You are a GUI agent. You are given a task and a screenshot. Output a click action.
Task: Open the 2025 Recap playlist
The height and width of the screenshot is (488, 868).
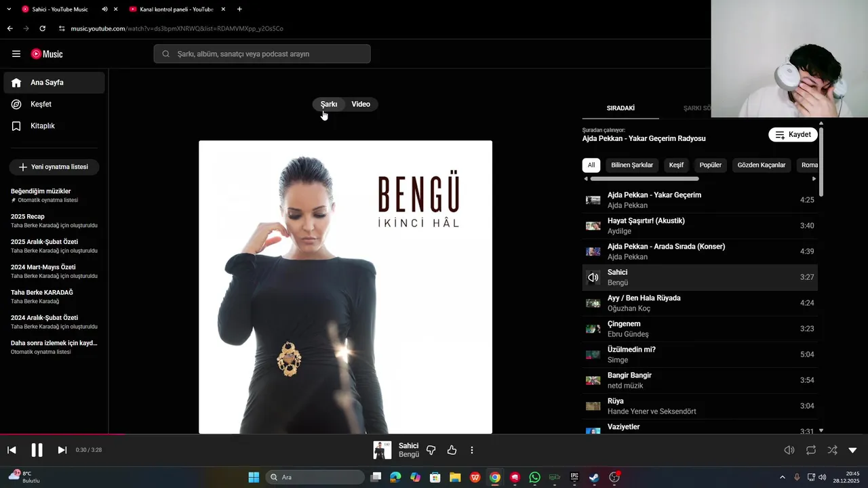tap(54, 220)
